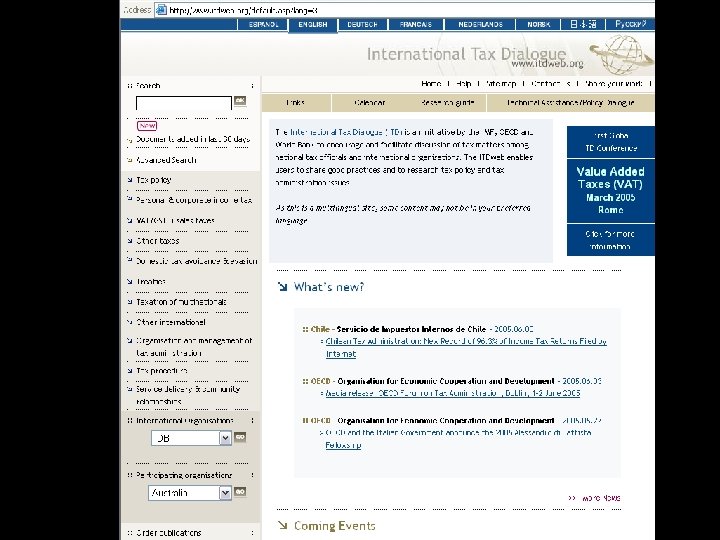Click the arrow bullet beside Tax procedures

(129, 370)
